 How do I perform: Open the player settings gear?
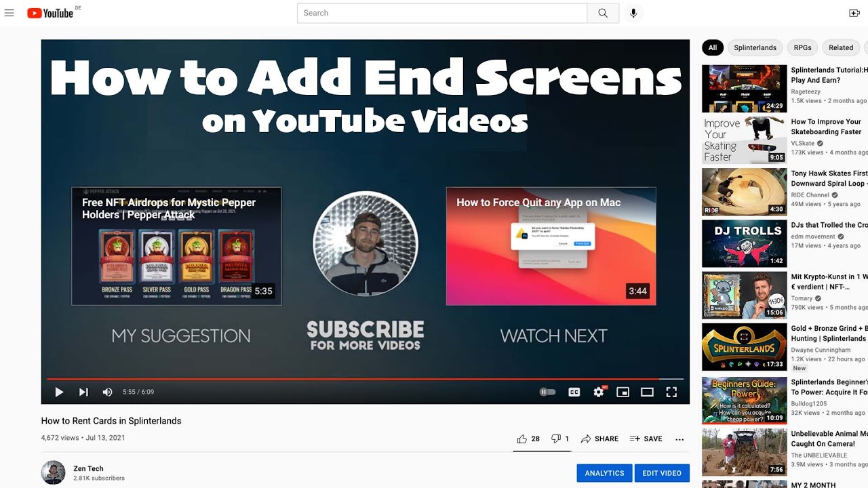[598, 392]
